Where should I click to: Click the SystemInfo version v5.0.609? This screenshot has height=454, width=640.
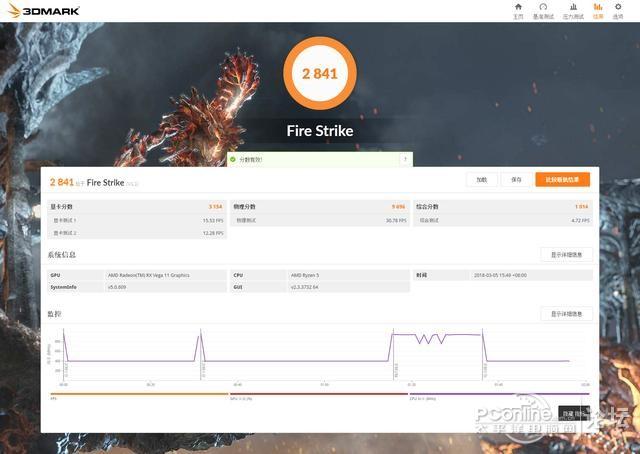tap(117, 287)
